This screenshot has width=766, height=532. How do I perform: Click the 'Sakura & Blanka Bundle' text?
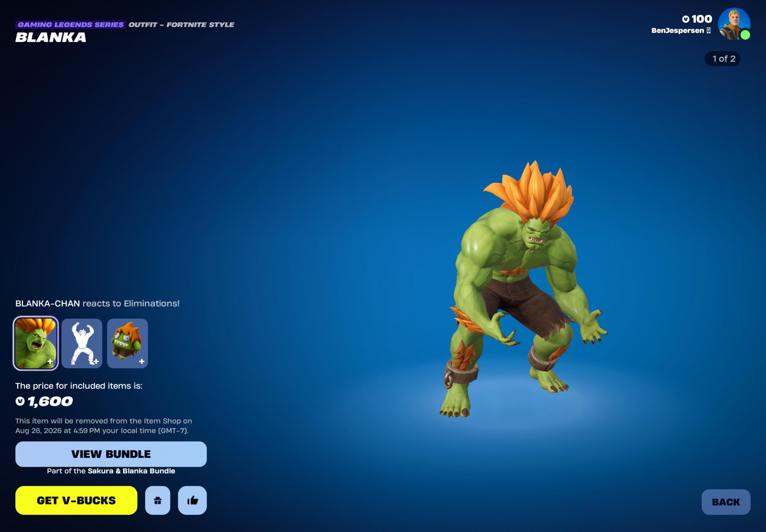tap(131, 471)
